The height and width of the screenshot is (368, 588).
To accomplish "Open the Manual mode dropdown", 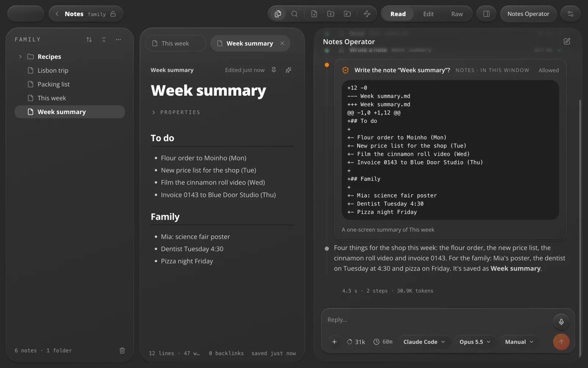I will click(519, 342).
